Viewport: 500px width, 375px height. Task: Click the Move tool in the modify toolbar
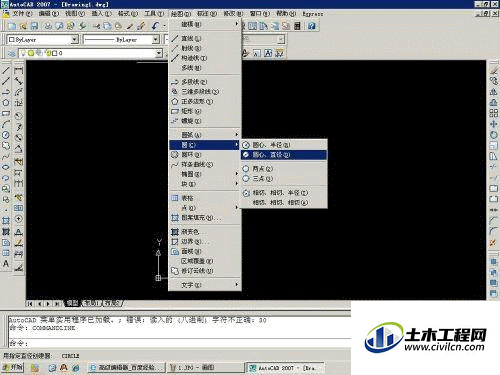(494, 124)
